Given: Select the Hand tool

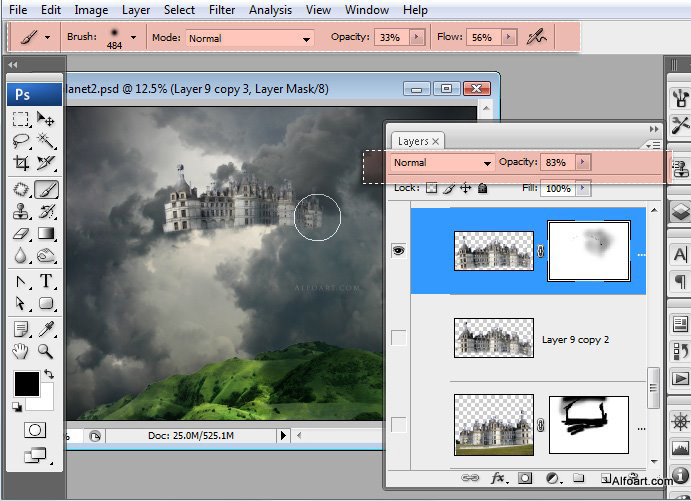Looking at the screenshot, I should coord(21,351).
